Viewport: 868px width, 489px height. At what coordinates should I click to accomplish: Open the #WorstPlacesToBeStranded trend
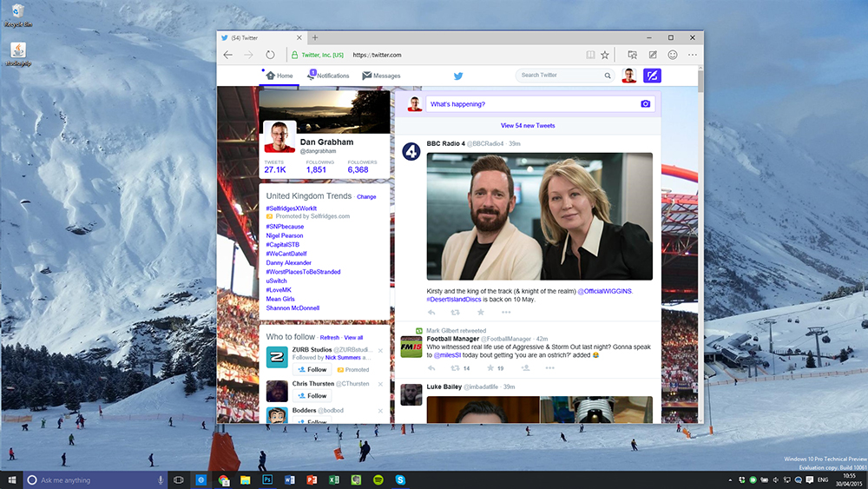[303, 272]
